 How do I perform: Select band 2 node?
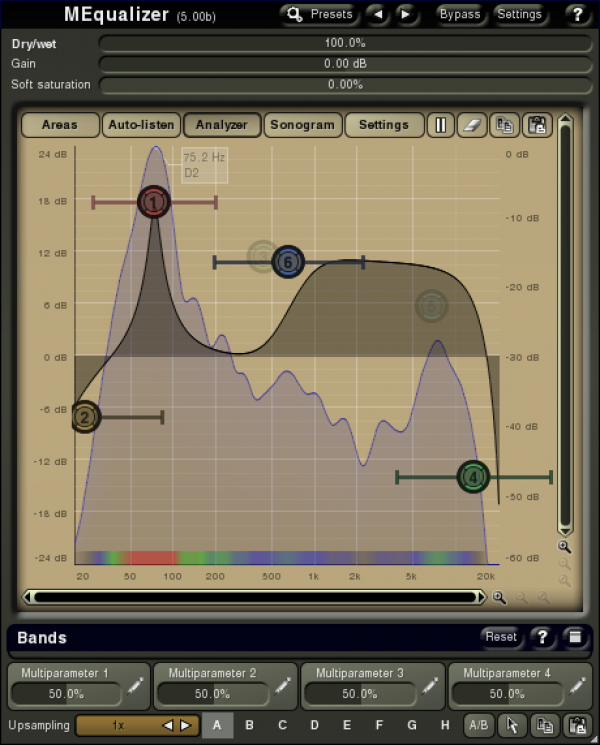[85, 417]
